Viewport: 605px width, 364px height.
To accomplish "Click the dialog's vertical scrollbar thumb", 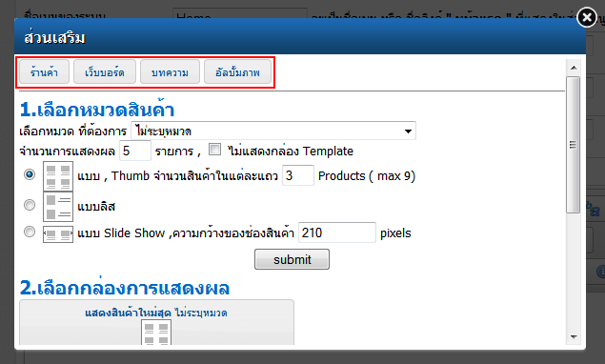I will point(573,145).
